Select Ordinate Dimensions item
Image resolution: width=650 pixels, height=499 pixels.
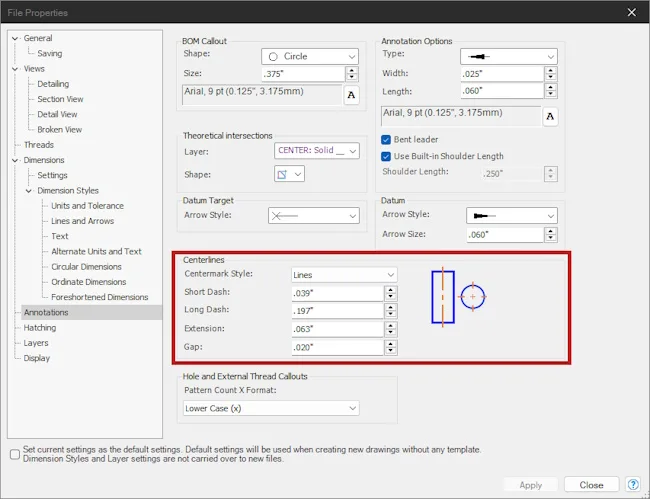(x=89, y=282)
